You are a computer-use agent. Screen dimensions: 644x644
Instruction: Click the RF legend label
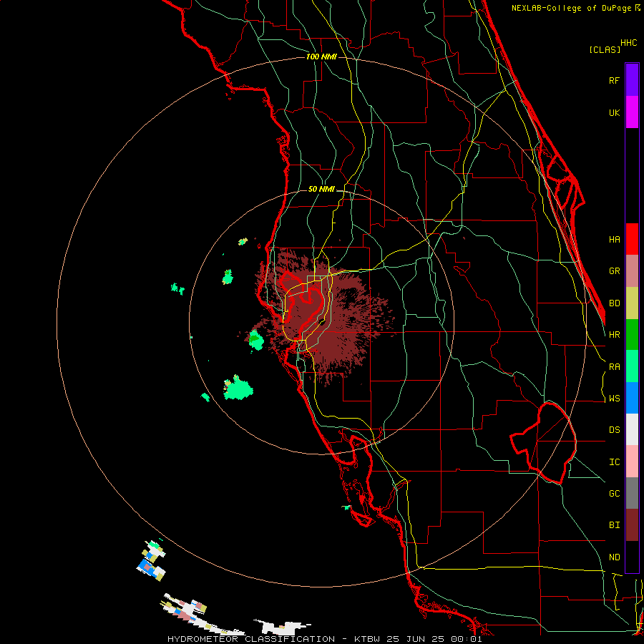point(614,80)
